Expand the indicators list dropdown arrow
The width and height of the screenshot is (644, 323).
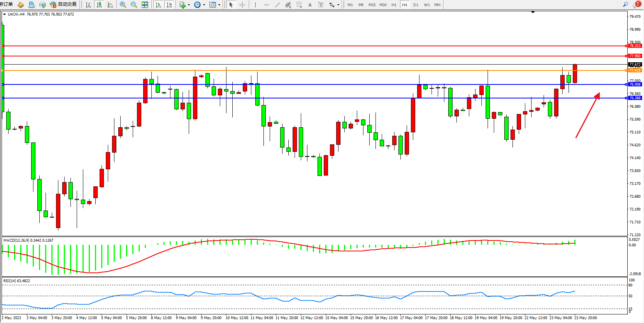tap(189, 5)
